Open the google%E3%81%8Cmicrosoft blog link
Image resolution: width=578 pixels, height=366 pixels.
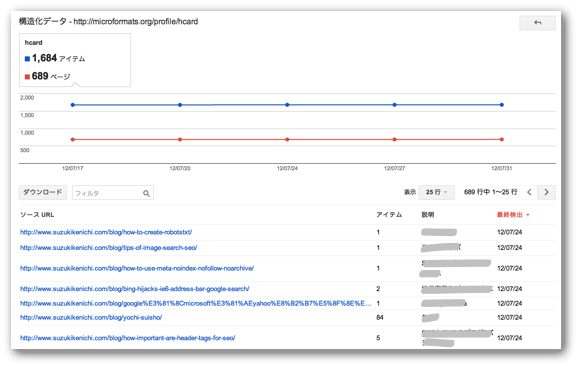point(195,303)
